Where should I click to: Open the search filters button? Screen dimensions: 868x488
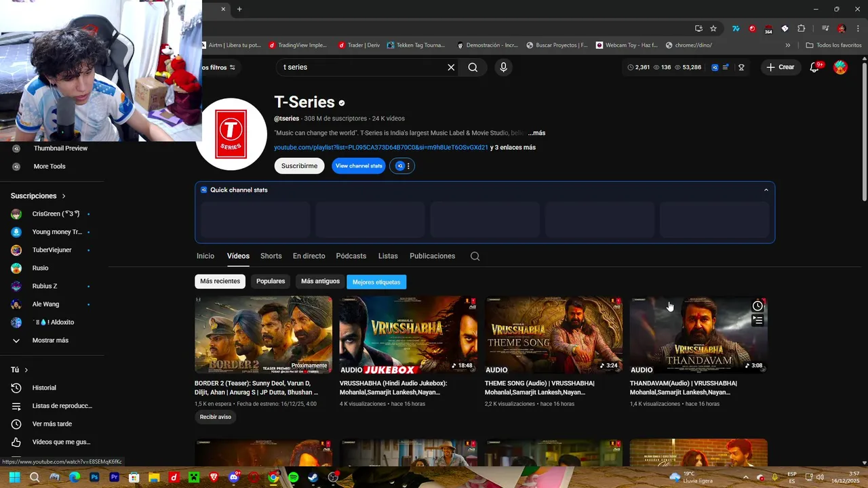(x=218, y=67)
